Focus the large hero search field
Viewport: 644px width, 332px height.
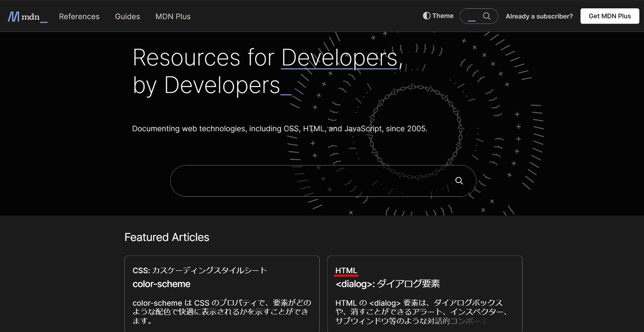pos(323,181)
